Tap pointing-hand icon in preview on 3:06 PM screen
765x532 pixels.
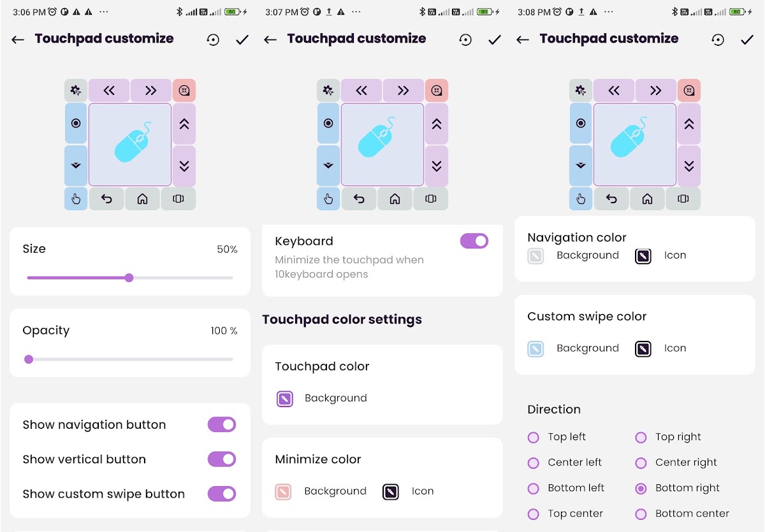[x=76, y=199]
